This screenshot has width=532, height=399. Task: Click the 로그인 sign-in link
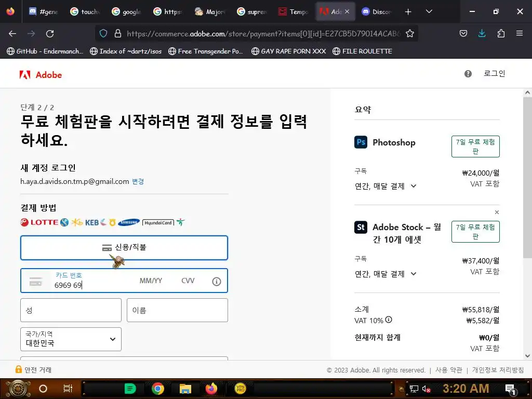495,73
